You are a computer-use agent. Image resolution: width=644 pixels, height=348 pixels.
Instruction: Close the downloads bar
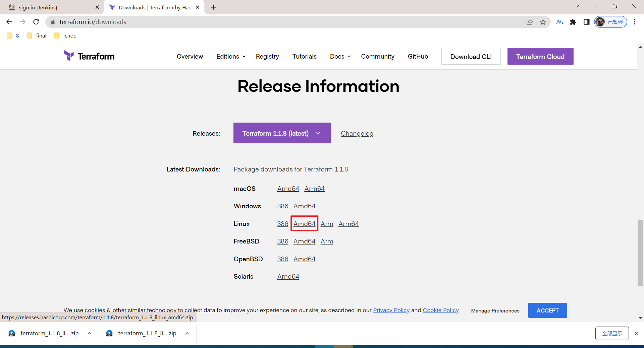pos(636,333)
